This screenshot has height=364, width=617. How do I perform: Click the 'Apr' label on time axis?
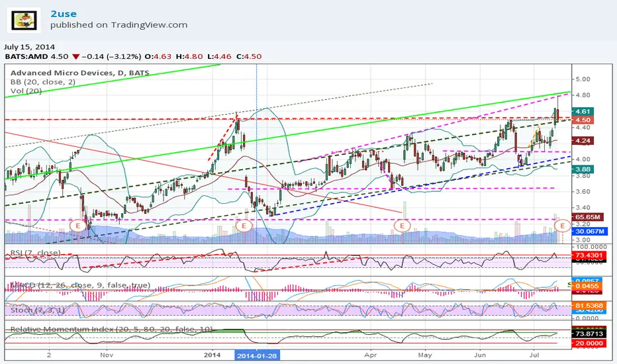coord(370,355)
